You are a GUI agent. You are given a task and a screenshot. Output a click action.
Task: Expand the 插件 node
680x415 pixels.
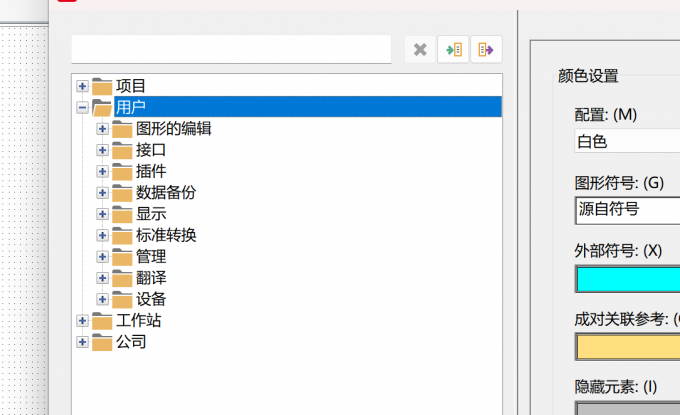click(102, 171)
